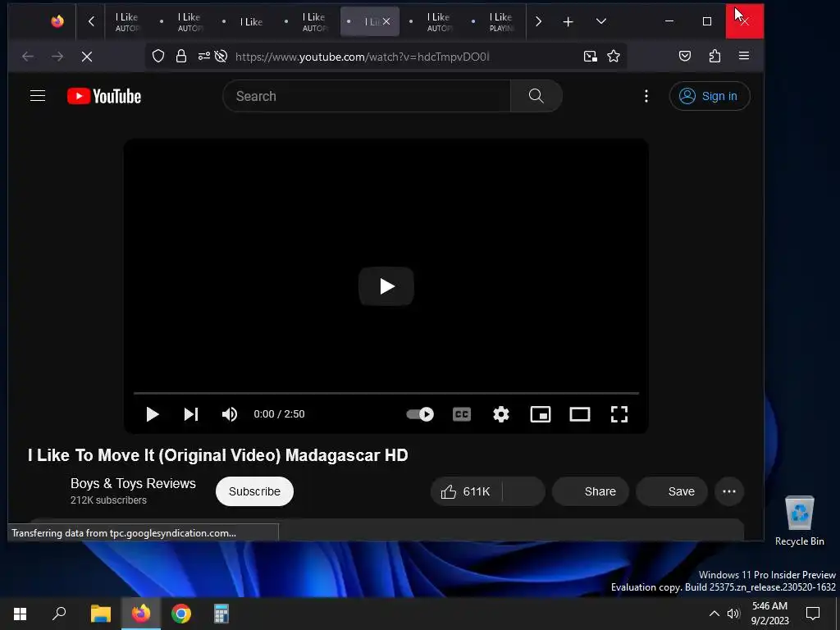Save the video to a playlist
The height and width of the screenshot is (630, 840).
[x=672, y=491]
